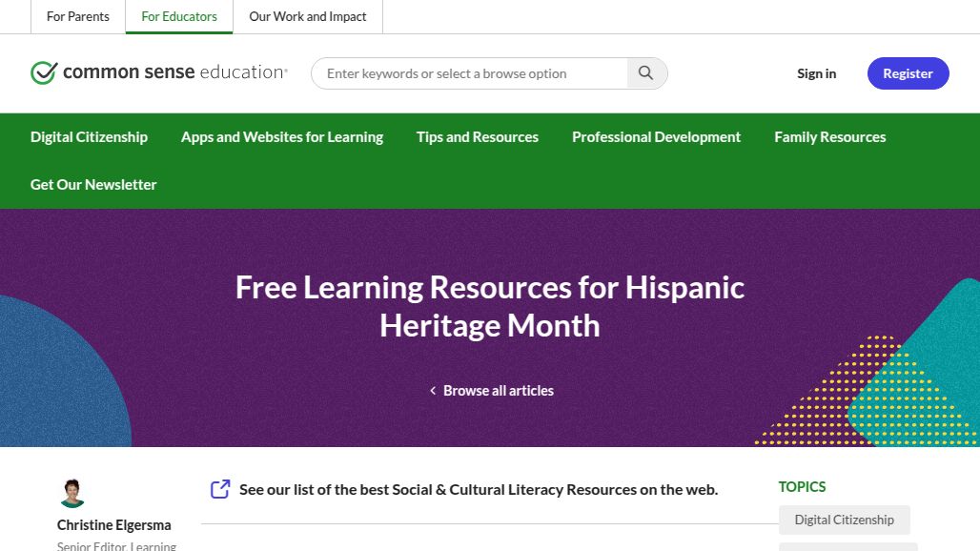Open Our Work and Impact tab
Image resolution: width=980 pixels, height=551 pixels.
click(x=308, y=17)
